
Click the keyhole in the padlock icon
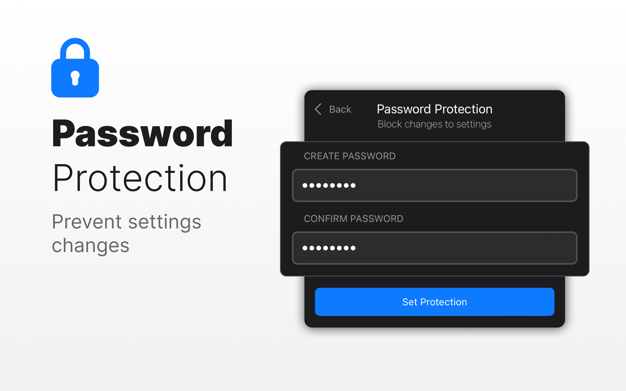(x=75, y=78)
